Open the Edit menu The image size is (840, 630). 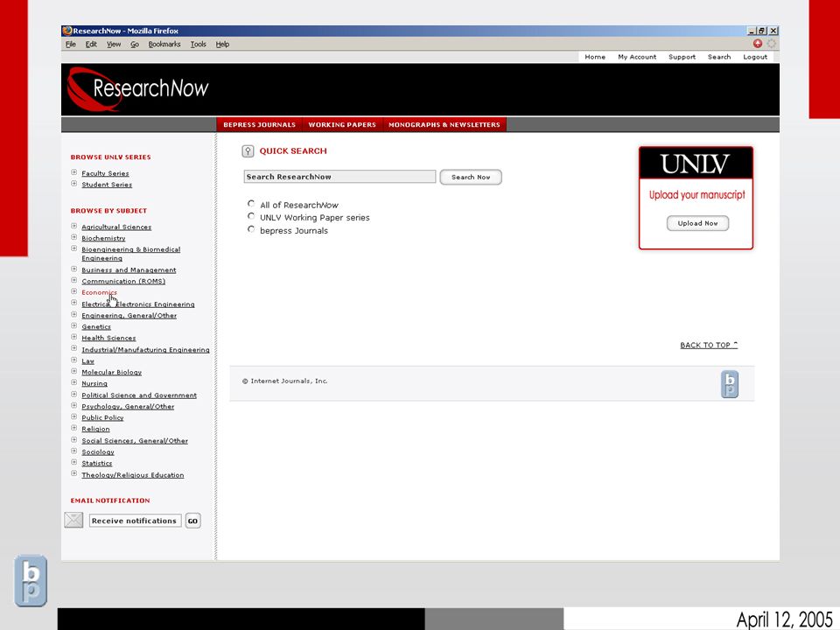point(91,45)
